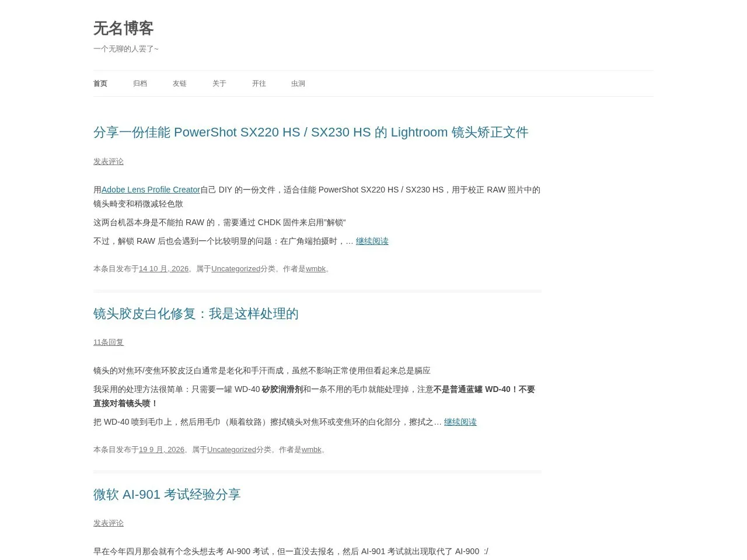The width and height of the screenshot is (747, 560).
Task: Follow the Adobe Lens Profile Creator link
Action: [151, 190]
